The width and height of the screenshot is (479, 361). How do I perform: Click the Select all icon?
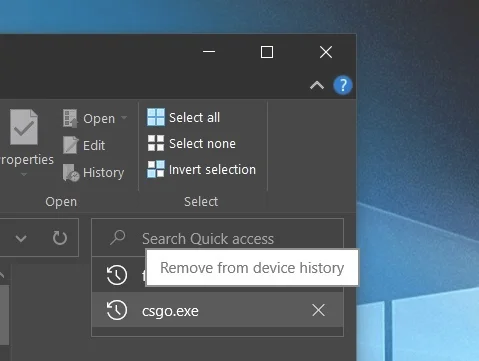pos(156,117)
